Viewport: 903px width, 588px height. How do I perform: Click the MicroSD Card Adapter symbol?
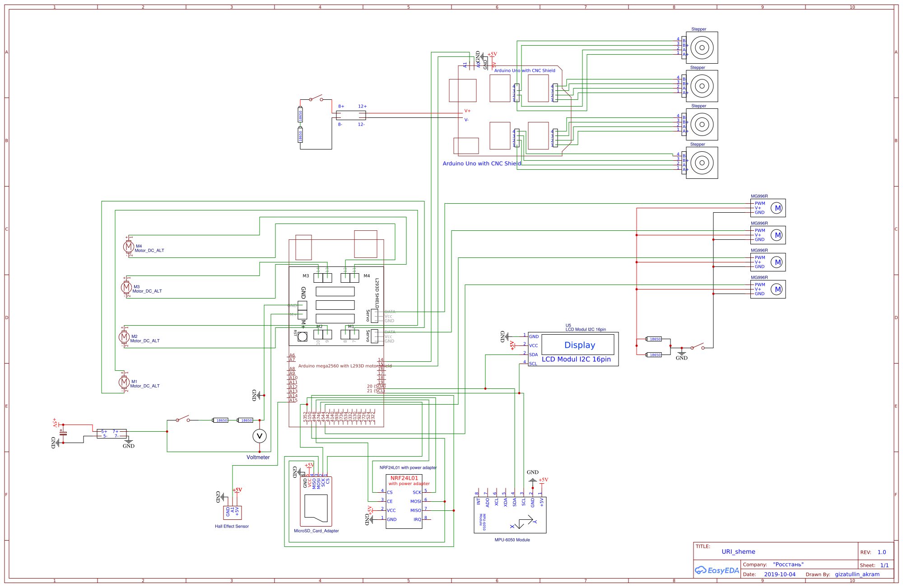[x=316, y=501]
